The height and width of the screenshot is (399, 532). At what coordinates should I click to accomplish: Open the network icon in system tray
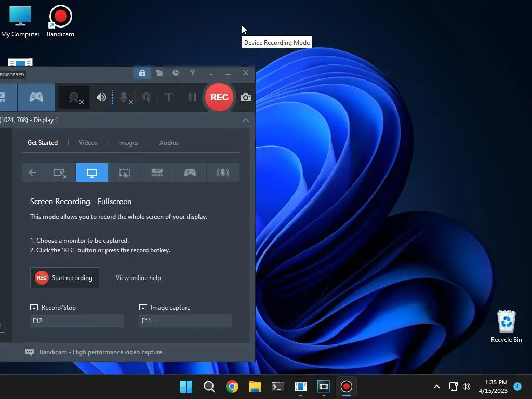(x=453, y=387)
